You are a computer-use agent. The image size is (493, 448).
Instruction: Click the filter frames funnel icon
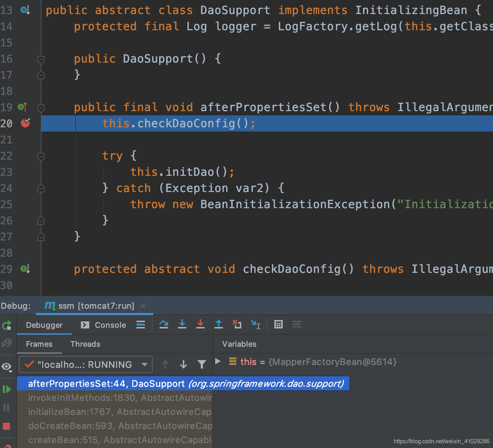[x=202, y=364]
